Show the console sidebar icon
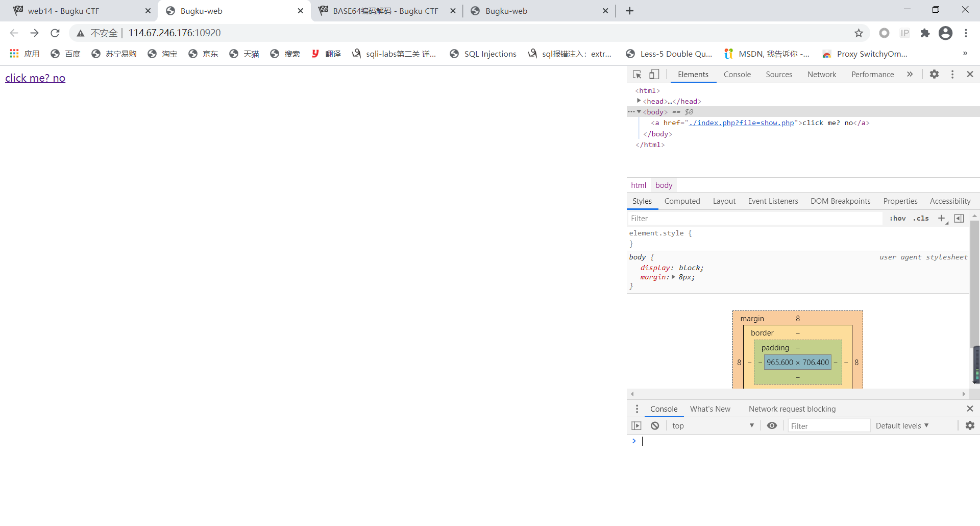Screen dimensions: 980x526 click(x=636, y=426)
